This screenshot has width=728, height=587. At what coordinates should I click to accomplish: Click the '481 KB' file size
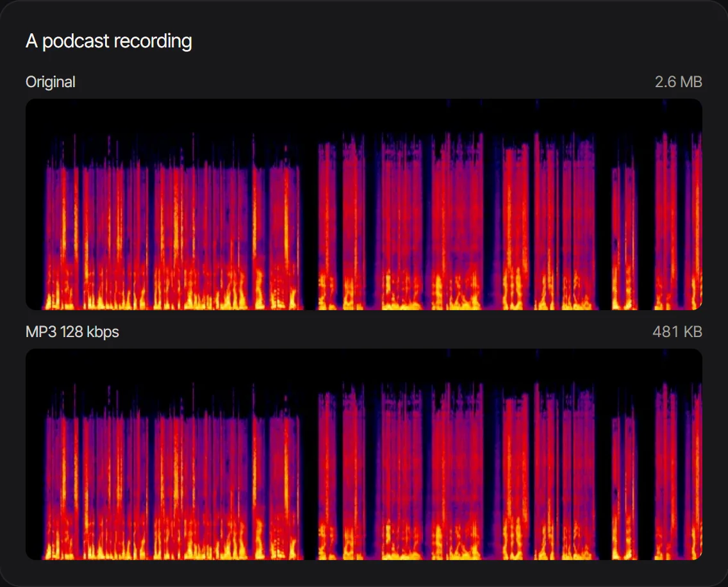coord(677,331)
